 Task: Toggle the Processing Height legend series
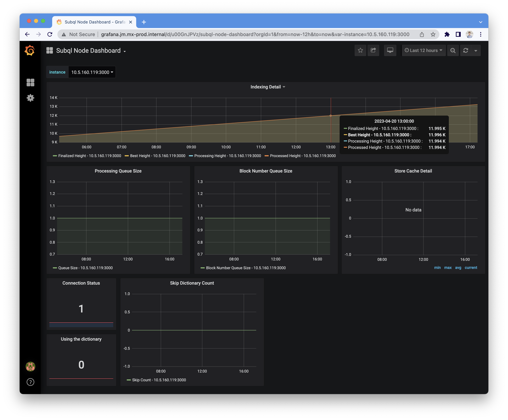point(228,156)
